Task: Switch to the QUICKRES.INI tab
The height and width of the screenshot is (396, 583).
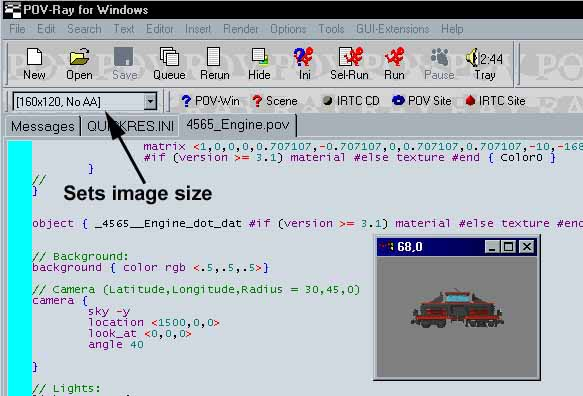Action: pos(130,126)
